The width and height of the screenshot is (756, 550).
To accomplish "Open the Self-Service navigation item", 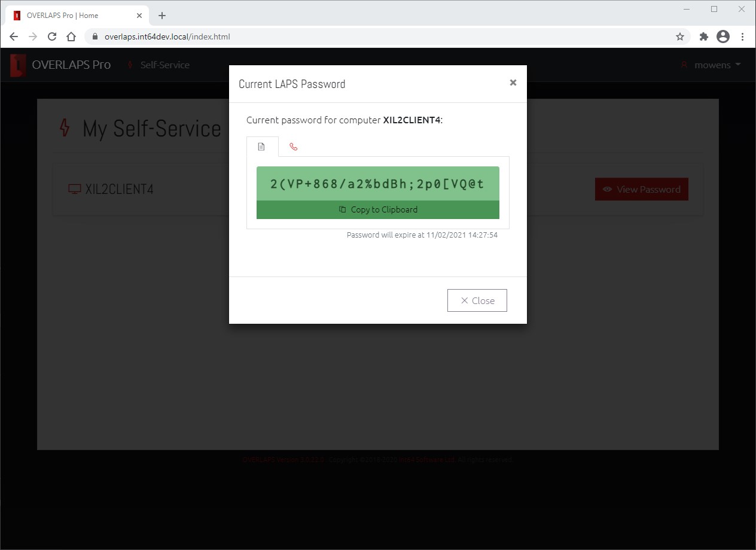I will click(158, 65).
